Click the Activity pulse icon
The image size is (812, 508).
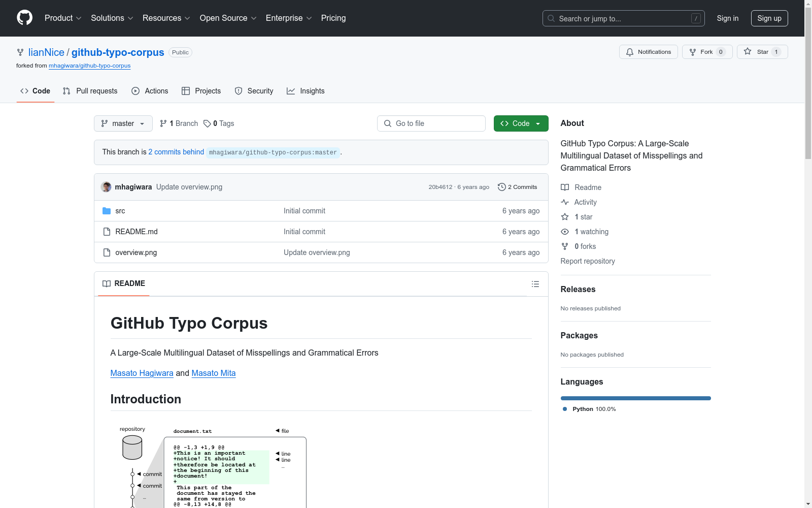pos(565,202)
